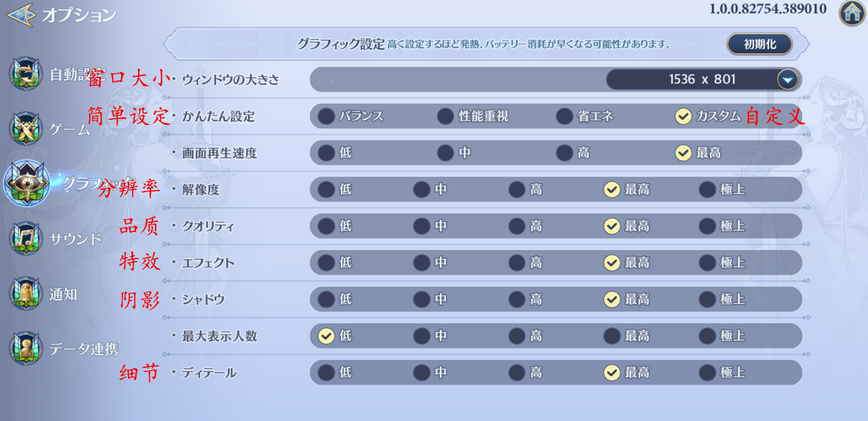
Task: Select the ゲーム crossed-swords sidebar icon
Action: coord(26,129)
